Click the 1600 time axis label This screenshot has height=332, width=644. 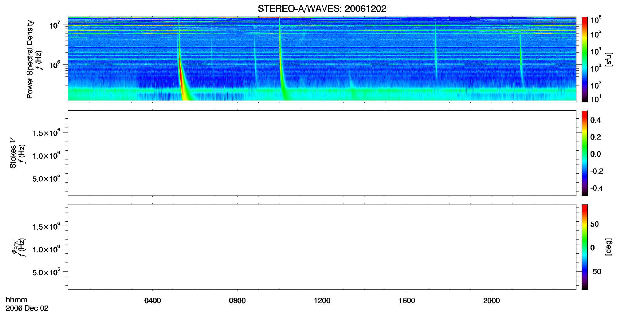[407, 301]
